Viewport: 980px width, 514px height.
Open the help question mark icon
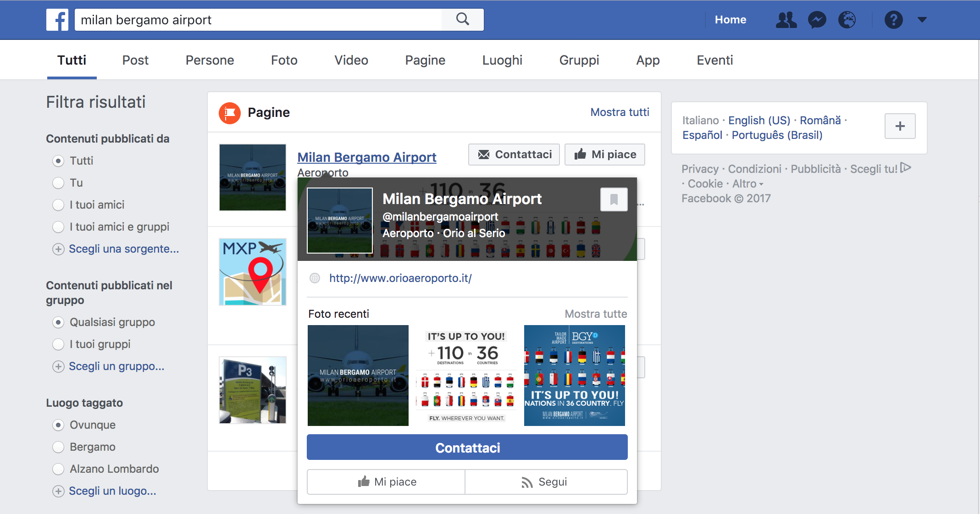893,20
